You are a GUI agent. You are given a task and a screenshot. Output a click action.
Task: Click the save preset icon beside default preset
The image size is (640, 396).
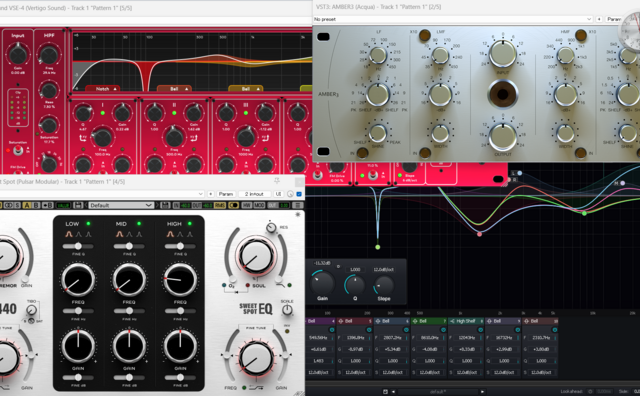385,392
